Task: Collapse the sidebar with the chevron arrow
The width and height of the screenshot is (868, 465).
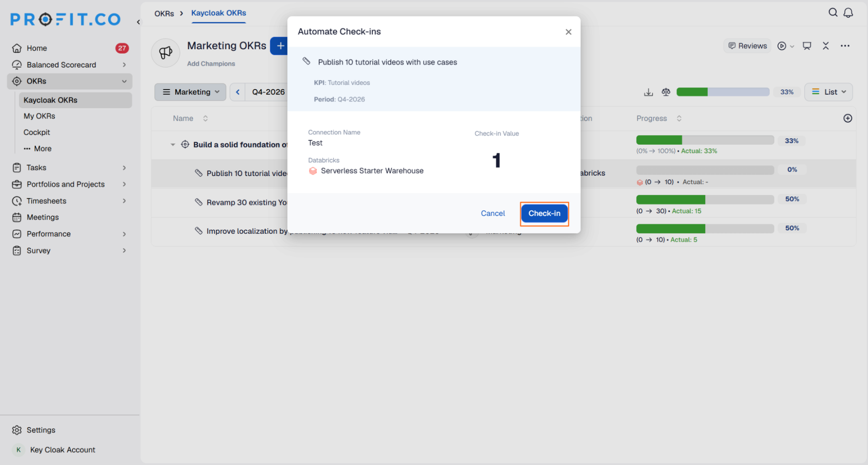Action: 139,22
